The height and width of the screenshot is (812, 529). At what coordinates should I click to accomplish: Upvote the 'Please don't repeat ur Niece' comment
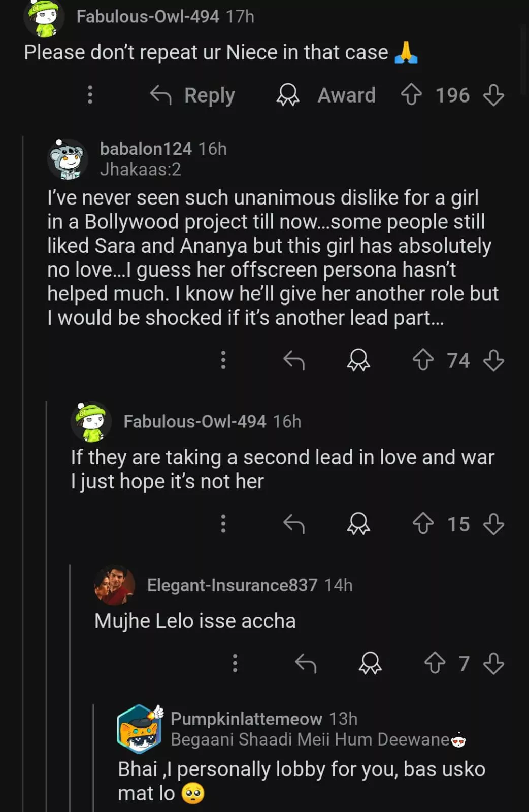[411, 95]
